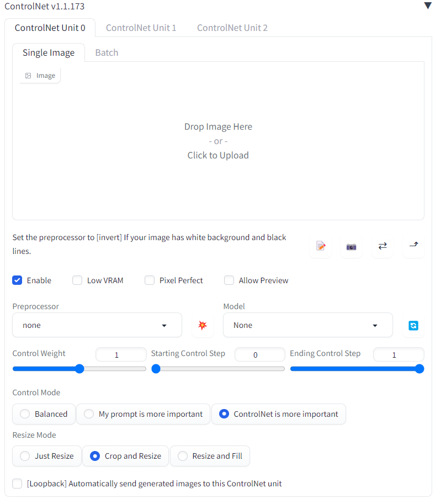The width and height of the screenshot is (441, 504).
Task: Switch to the Batch tab
Action: click(107, 52)
